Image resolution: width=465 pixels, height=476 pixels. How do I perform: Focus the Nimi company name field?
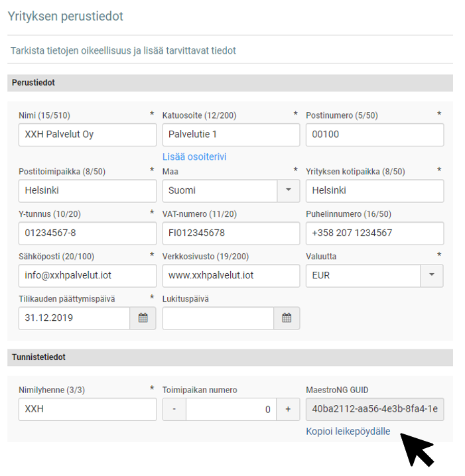point(88,135)
